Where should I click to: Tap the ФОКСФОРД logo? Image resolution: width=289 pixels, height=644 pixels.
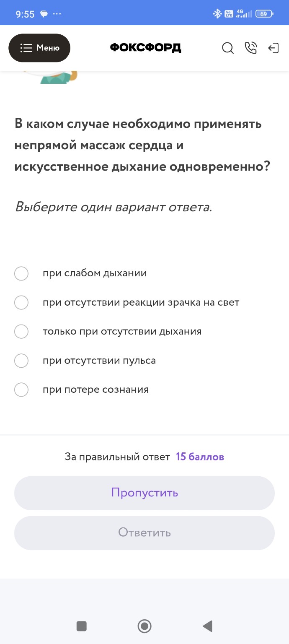tap(145, 47)
